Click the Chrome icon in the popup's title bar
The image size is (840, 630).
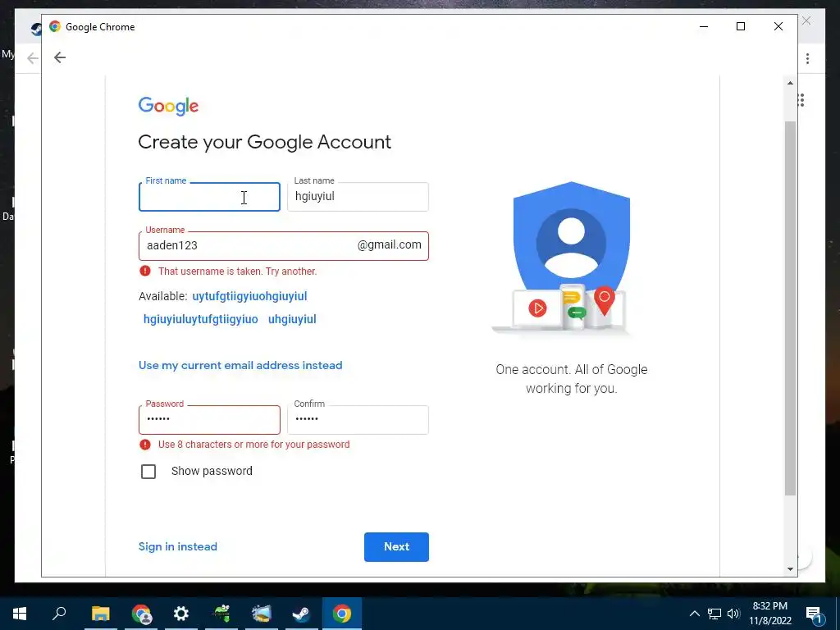pyautogui.click(x=55, y=27)
